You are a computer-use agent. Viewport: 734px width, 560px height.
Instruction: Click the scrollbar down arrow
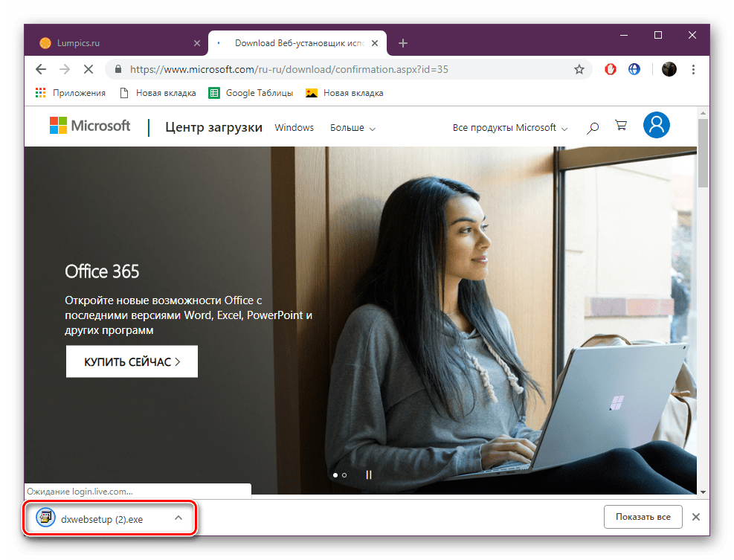(x=703, y=492)
